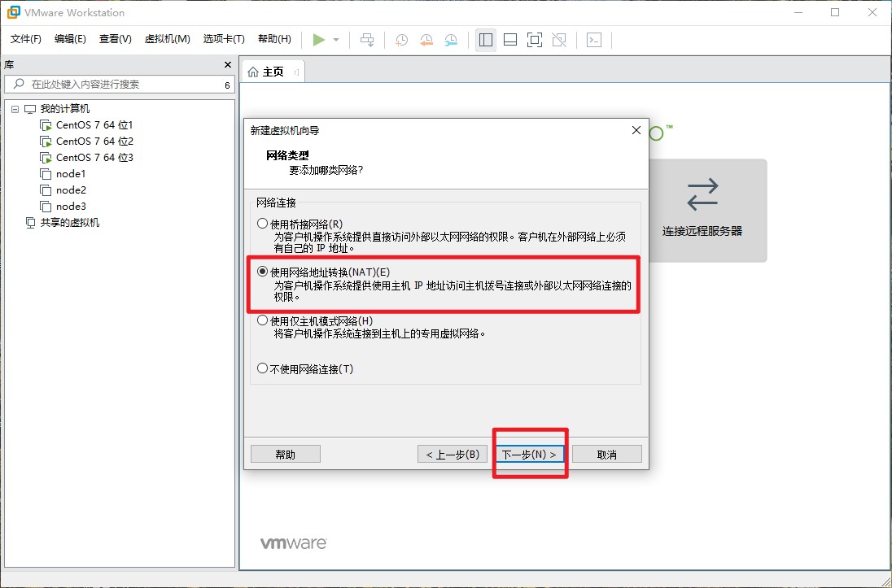Select node2 in the library
The width and height of the screenshot is (892, 588).
[x=71, y=190]
